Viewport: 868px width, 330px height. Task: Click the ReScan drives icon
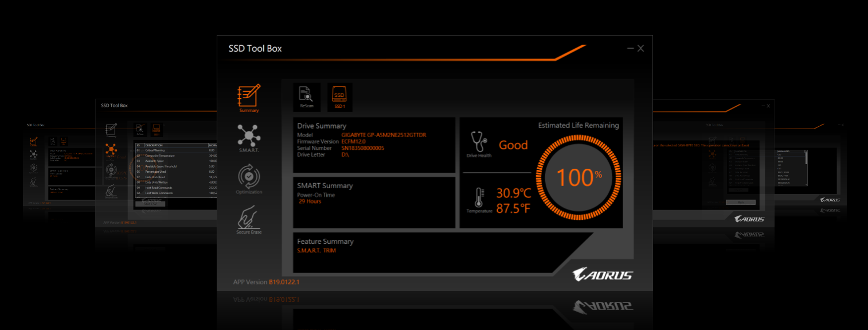tap(307, 96)
